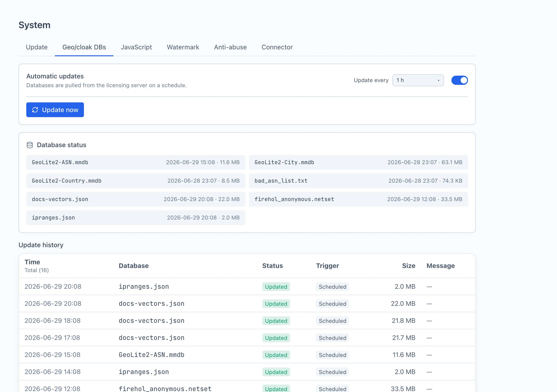557x392 pixels.
Task: Open the JavaScript tab
Action: coord(136,47)
